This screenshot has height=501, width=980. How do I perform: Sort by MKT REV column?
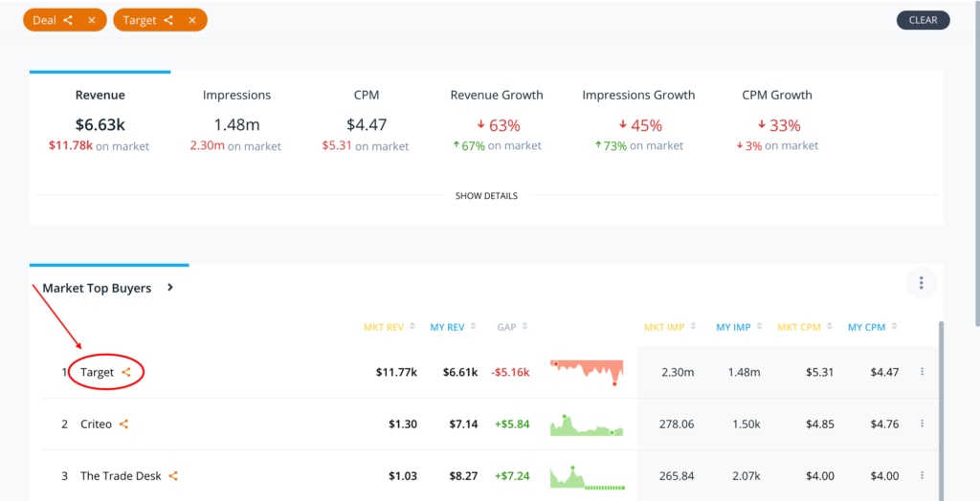pos(390,327)
